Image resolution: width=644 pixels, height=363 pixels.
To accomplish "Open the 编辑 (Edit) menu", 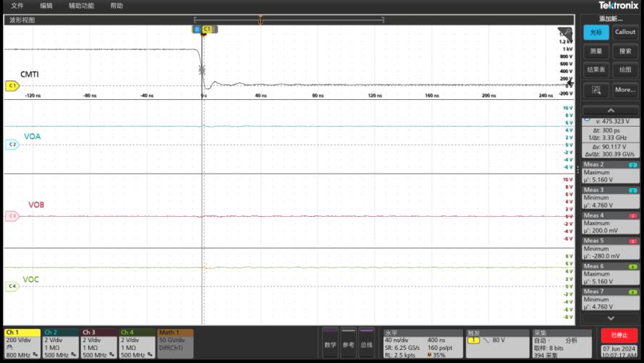I will [x=46, y=6].
